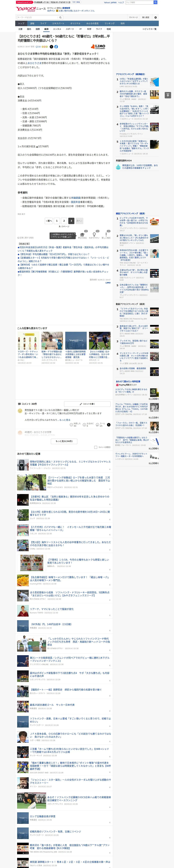This screenshot has width=174, height=868.
Task: Open the エンタメ category tab
Action: coord(57,29)
